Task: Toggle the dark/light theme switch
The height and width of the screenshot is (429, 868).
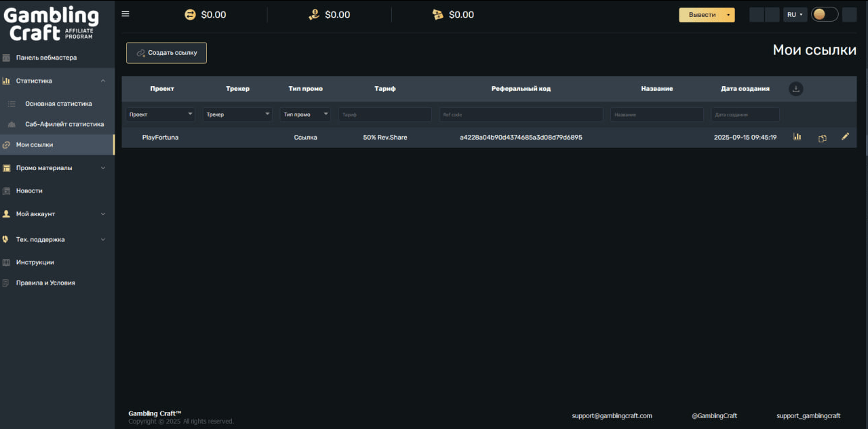Action: point(825,14)
